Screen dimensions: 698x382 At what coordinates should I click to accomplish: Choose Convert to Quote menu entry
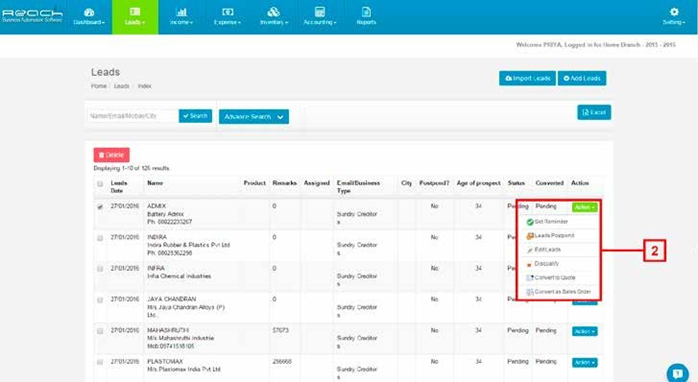click(551, 278)
